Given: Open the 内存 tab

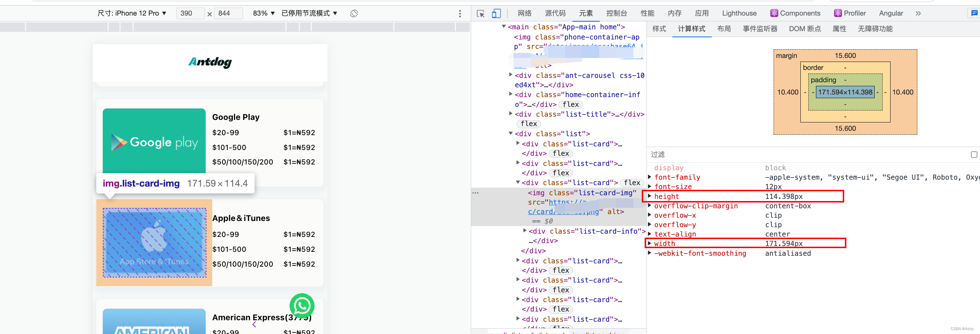Looking at the screenshot, I should tap(674, 13).
